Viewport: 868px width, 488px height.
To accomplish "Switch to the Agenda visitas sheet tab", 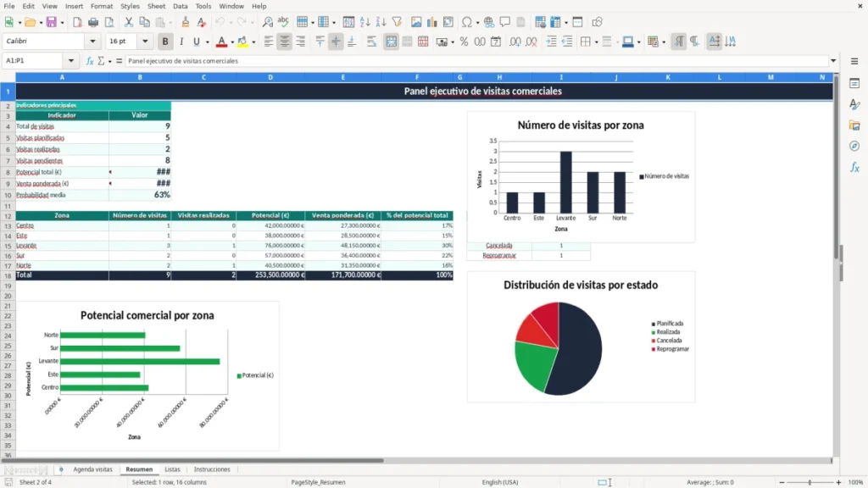I will (92, 469).
